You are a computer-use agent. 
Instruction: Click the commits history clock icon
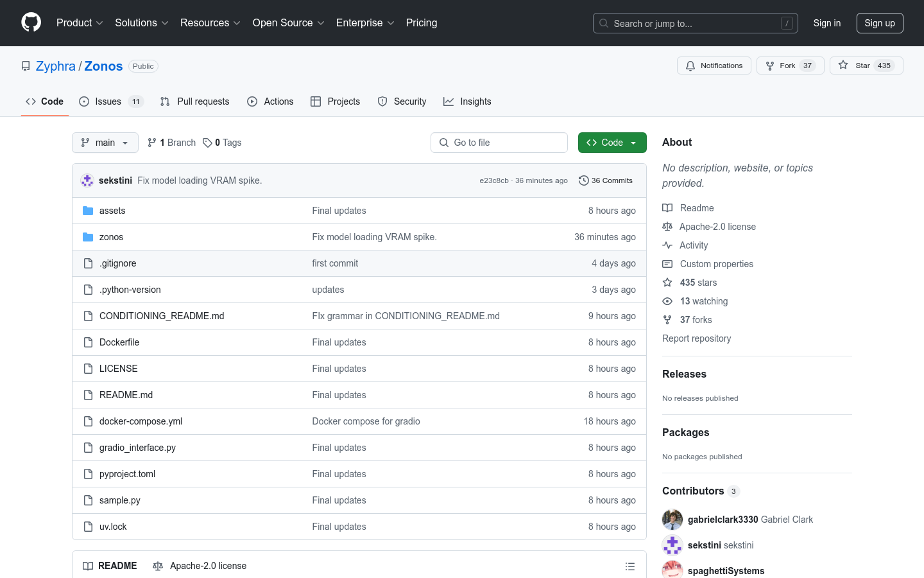[x=583, y=180]
